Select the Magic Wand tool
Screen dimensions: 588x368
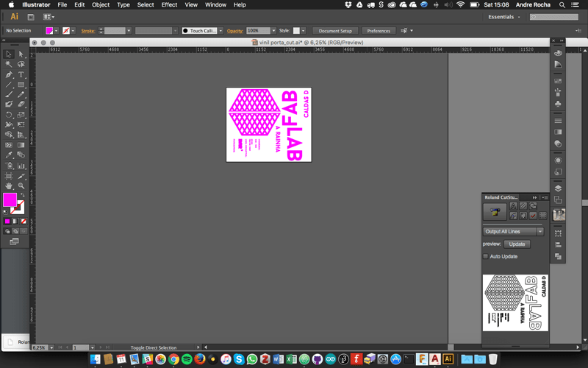pyautogui.click(x=9, y=64)
